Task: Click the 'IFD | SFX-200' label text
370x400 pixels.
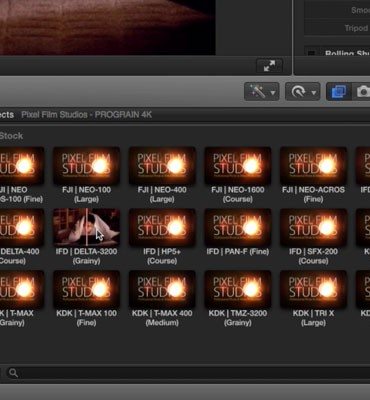Action: tap(313, 251)
